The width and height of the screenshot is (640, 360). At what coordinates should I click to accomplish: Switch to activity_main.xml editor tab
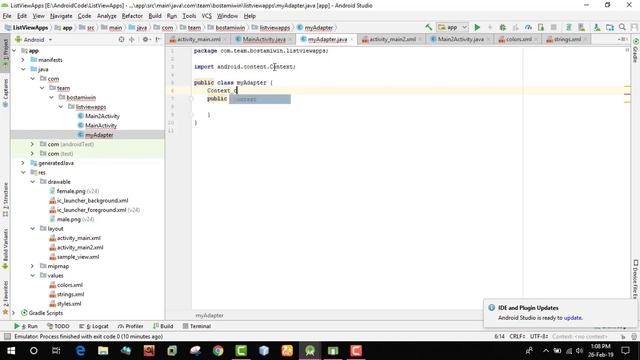point(198,40)
